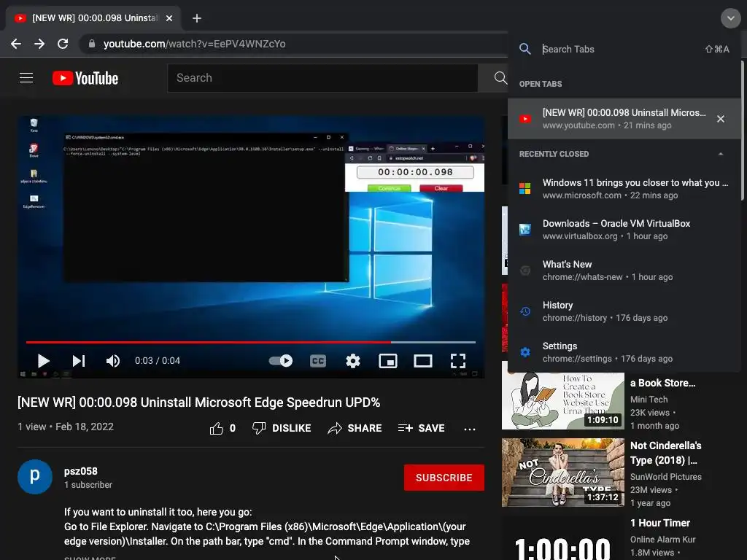Image resolution: width=747 pixels, height=560 pixels.
Task: Open psz058 channel avatar
Action: coord(35,477)
